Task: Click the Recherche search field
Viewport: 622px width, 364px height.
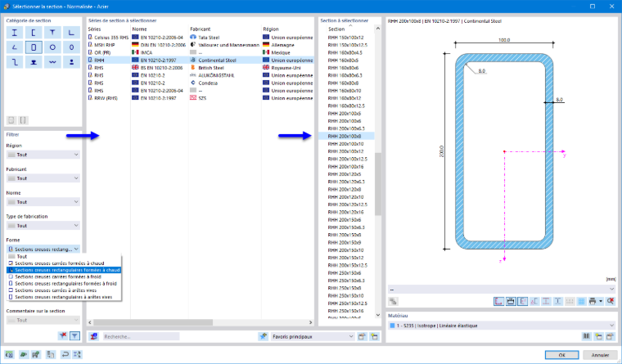Action: [142, 336]
